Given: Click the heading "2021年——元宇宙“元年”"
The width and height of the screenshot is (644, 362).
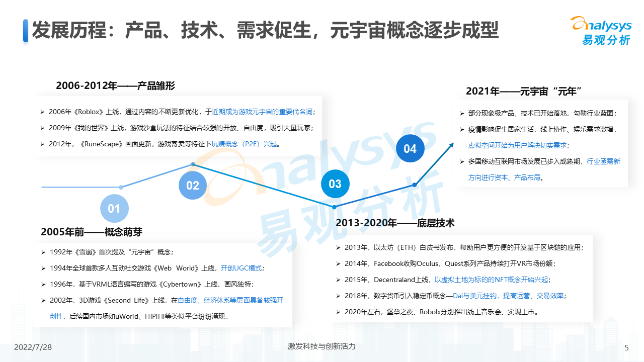Looking at the screenshot, I should 524,91.
